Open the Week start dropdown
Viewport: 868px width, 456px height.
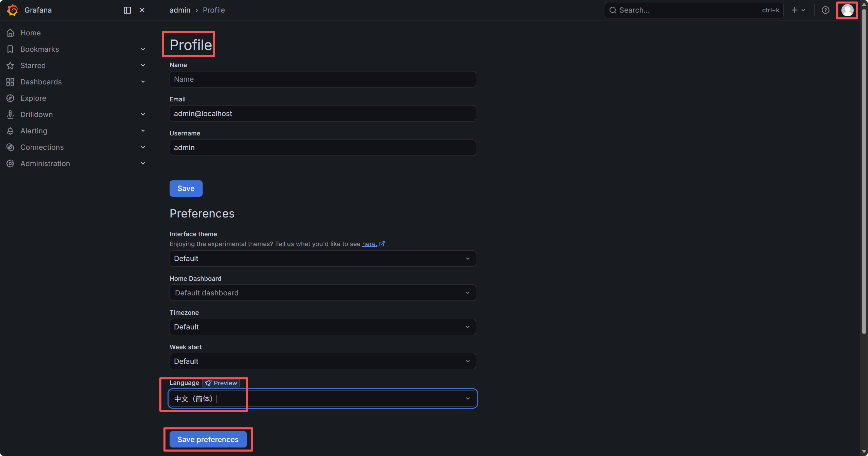tap(322, 361)
